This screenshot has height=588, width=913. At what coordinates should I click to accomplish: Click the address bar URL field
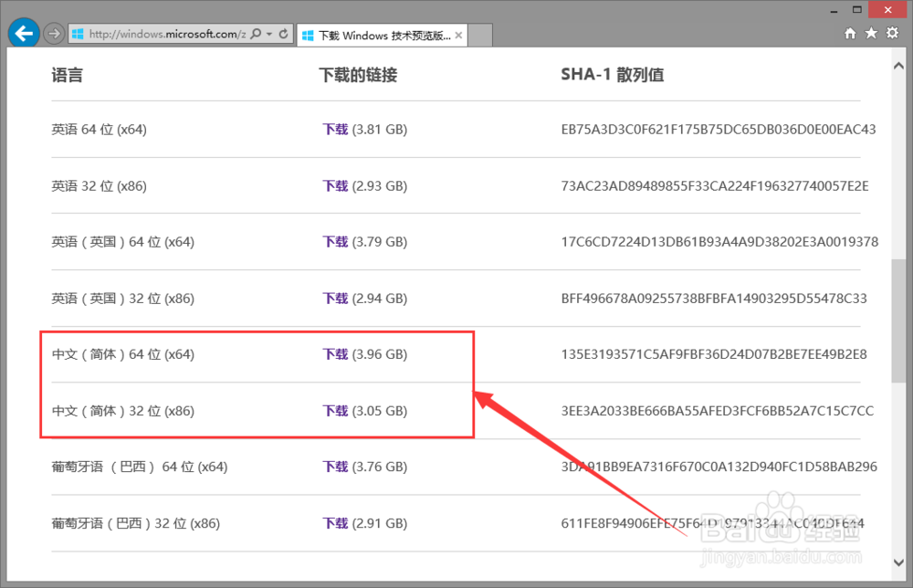166,34
